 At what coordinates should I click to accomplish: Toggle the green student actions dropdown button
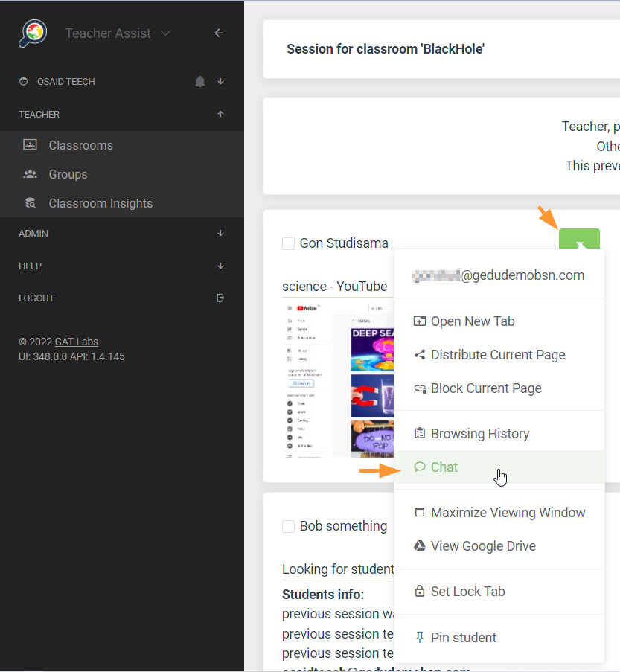click(x=579, y=239)
